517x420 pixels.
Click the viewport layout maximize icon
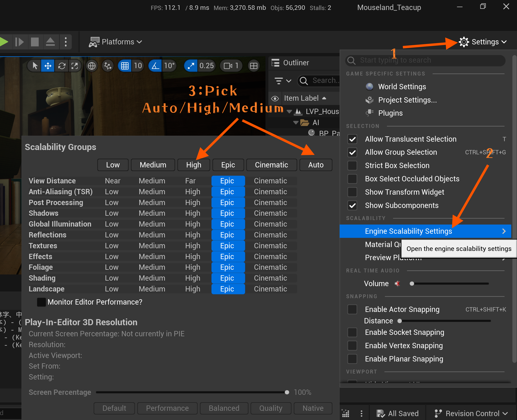(x=254, y=65)
